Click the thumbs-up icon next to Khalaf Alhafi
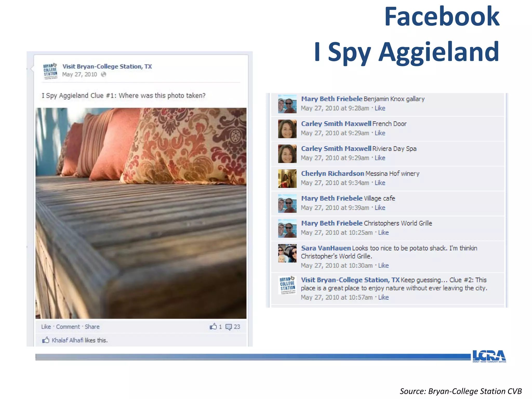 [x=46, y=340]
